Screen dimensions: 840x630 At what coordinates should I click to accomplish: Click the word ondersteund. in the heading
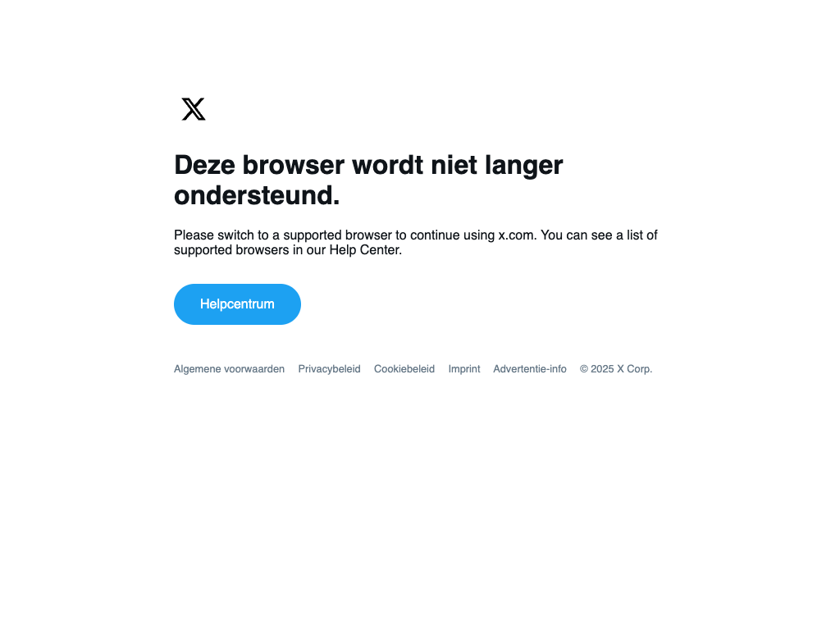(x=257, y=195)
